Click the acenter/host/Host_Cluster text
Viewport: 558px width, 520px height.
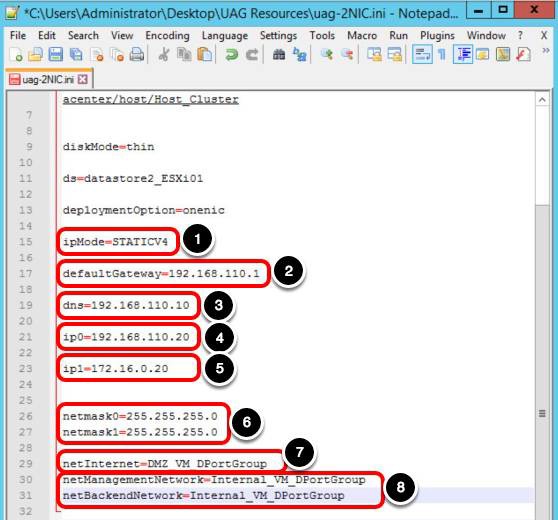[x=151, y=99]
